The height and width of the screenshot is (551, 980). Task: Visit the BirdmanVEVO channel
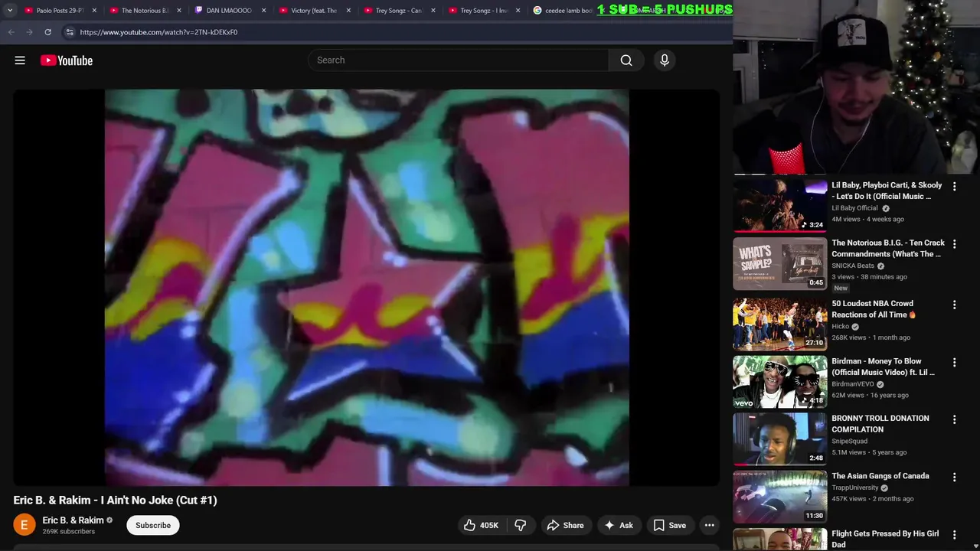coord(853,384)
